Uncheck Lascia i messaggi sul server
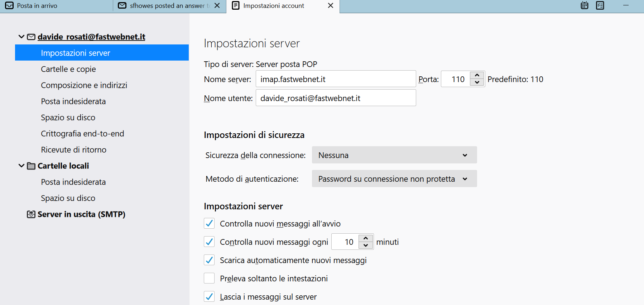Viewport: 644px width, 305px height. coord(209,297)
